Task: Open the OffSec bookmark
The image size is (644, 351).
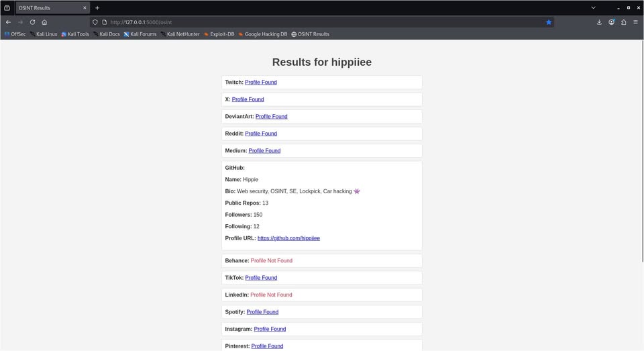Action: (15, 34)
